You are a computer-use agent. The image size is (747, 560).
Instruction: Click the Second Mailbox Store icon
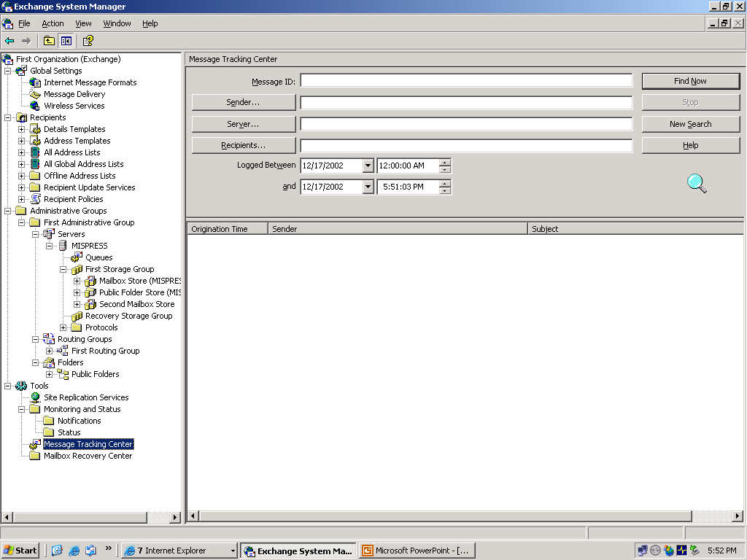point(90,304)
